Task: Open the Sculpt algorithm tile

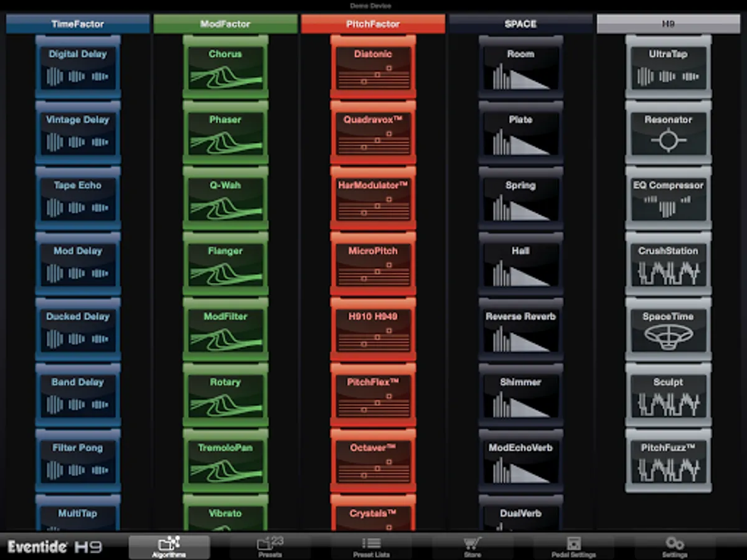Action: coord(668,396)
